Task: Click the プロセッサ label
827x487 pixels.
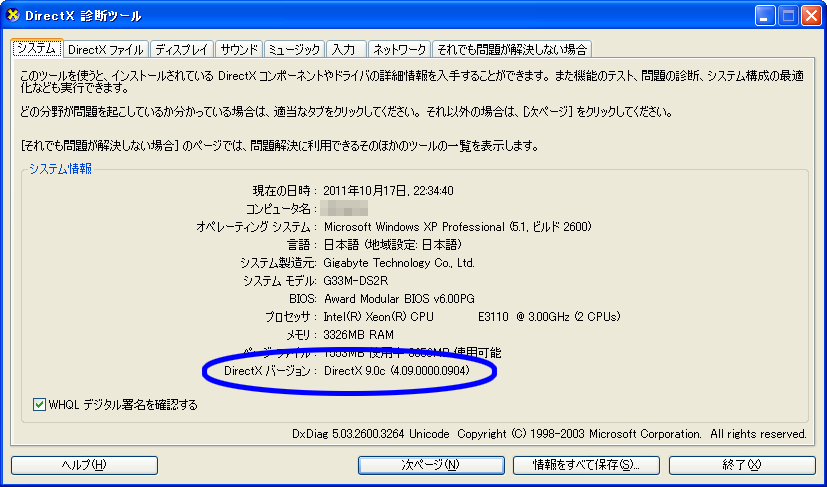Action: click(x=291, y=317)
